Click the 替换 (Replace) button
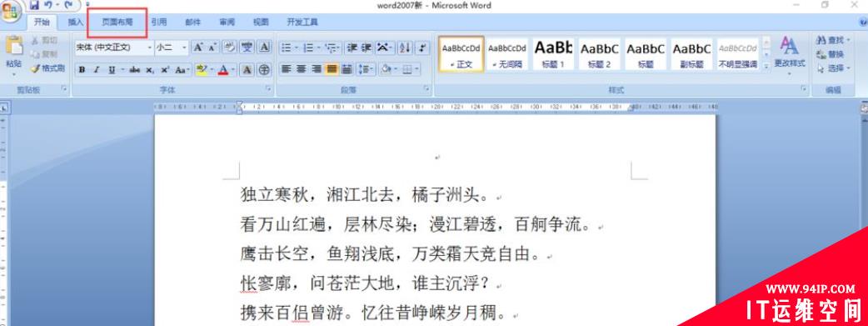This screenshot has width=868, height=326. tap(831, 54)
